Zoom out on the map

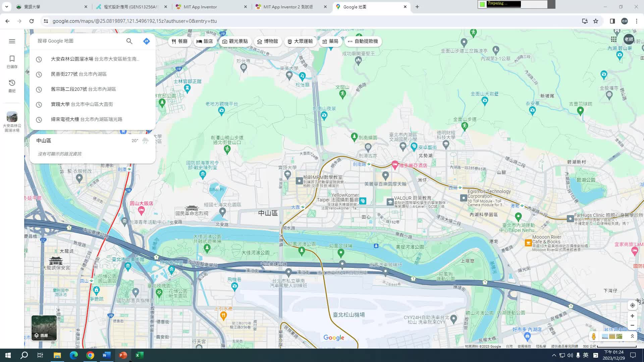(632, 325)
